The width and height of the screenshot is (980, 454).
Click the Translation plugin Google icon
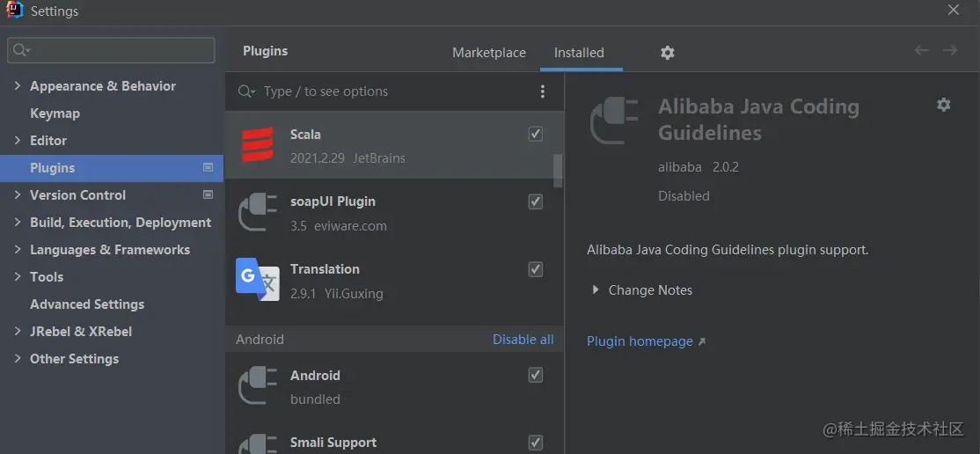(258, 280)
